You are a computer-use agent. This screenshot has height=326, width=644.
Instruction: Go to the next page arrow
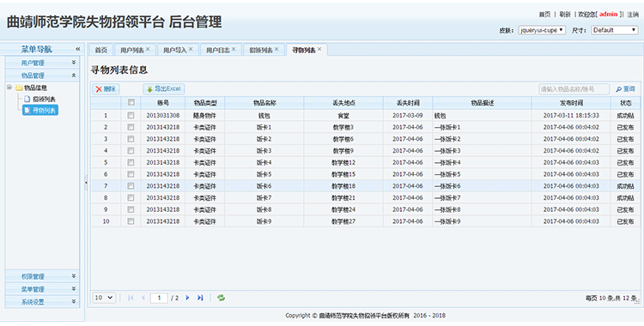pyautogui.click(x=187, y=298)
